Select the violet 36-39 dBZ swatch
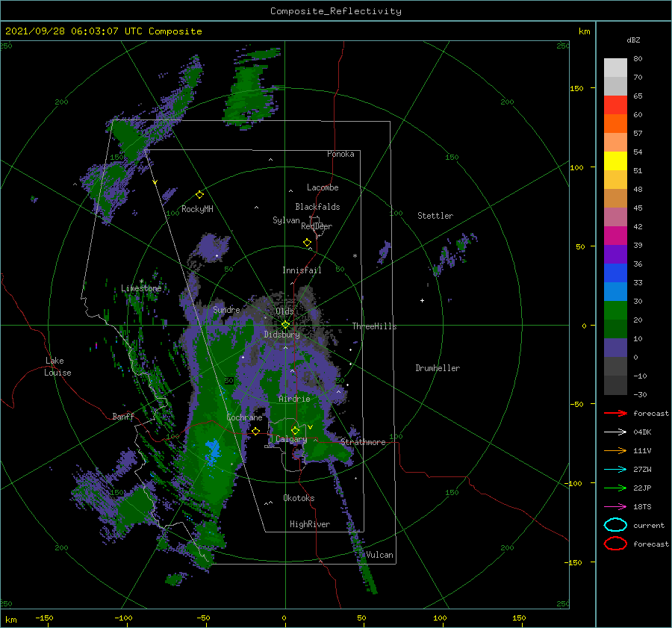The image size is (672, 628). click(615, 254)
